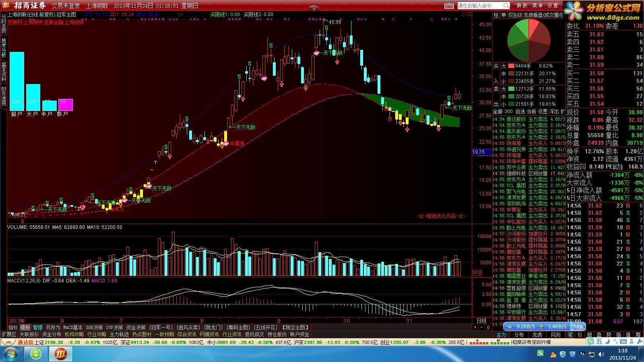The height and width of the screenshot is (362, 644).
Task: Select the 全部 filter in alerts list
Action: tap(497, 111)
